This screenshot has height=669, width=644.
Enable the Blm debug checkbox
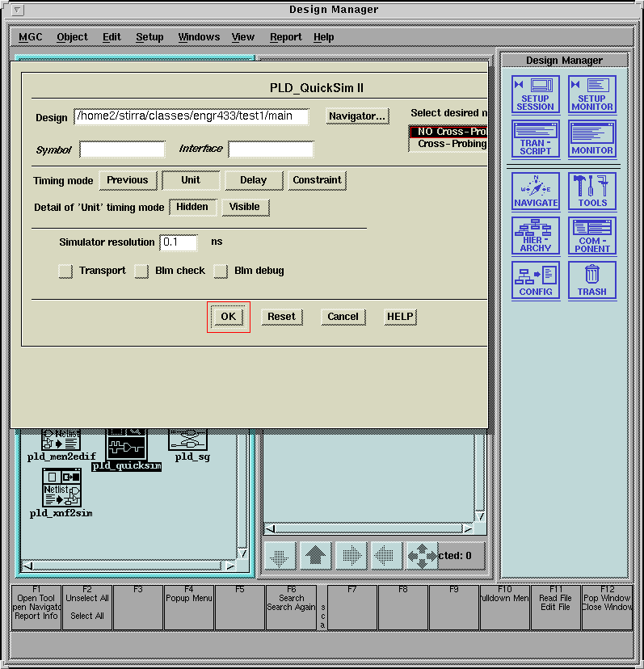(x=221, y=271)
